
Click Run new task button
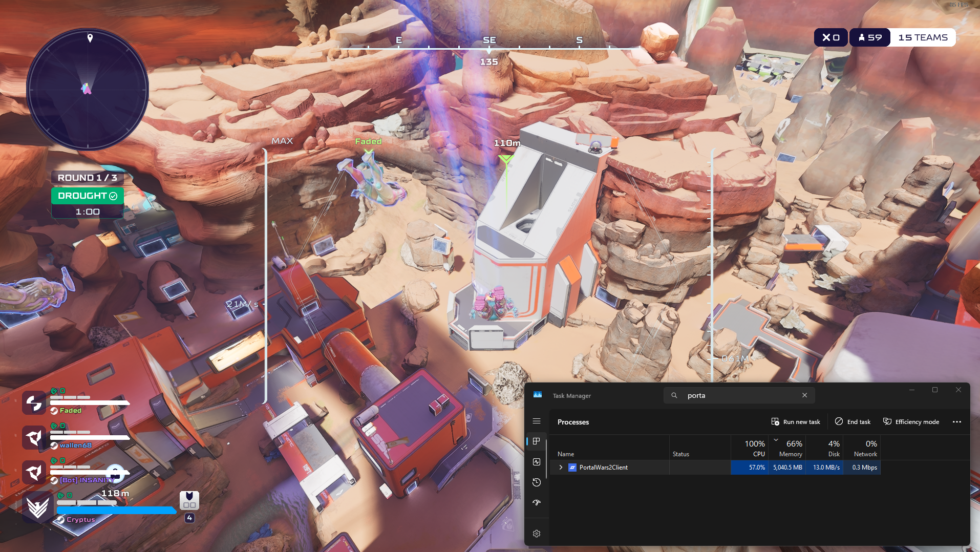[796, 422]
